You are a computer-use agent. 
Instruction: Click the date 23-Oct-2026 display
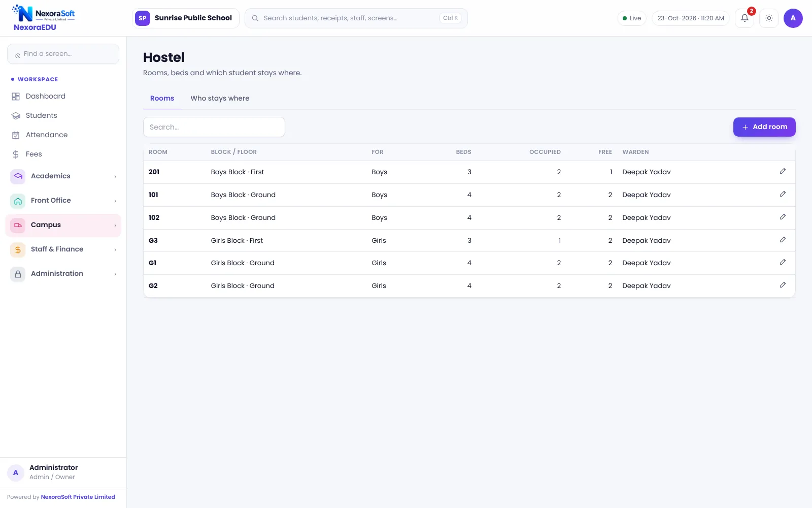[691, 18]
